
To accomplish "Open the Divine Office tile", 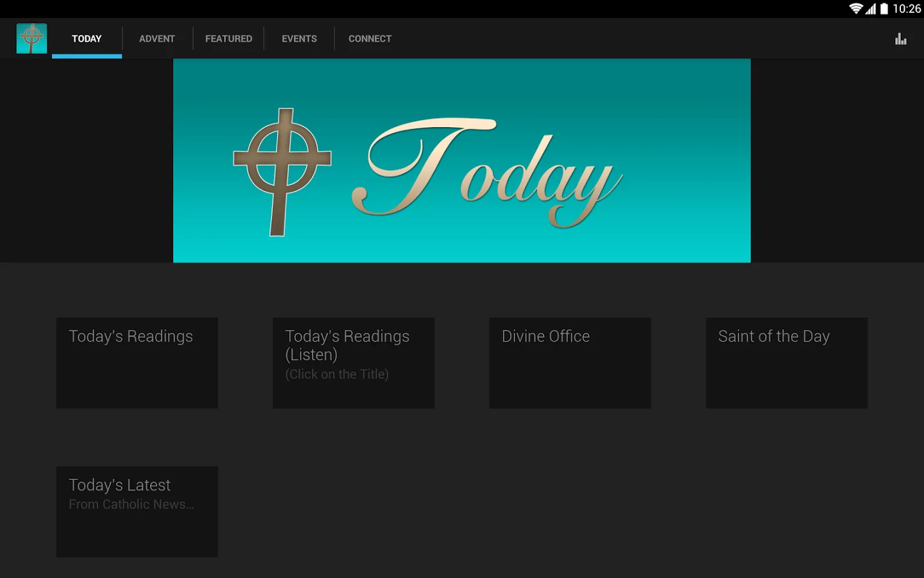I will [570, 363].
